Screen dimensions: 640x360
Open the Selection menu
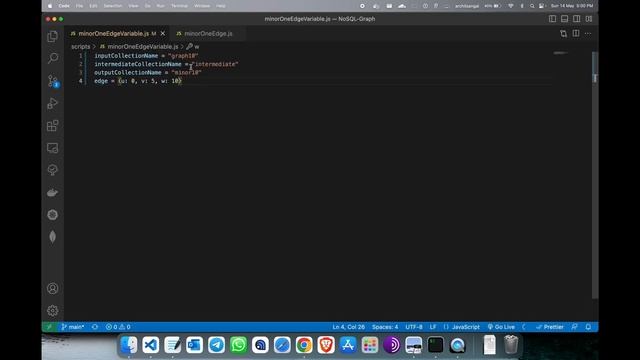pyautogui.click(x=113, y=6)
